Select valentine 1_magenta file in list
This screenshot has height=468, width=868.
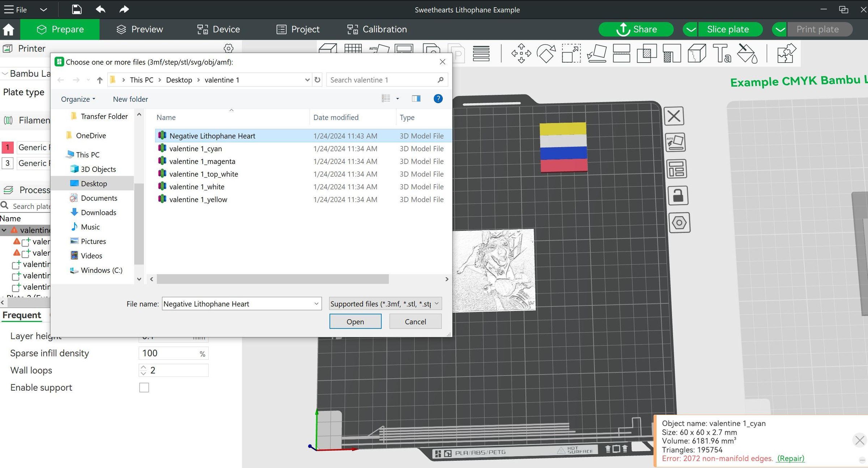(202, 161)
